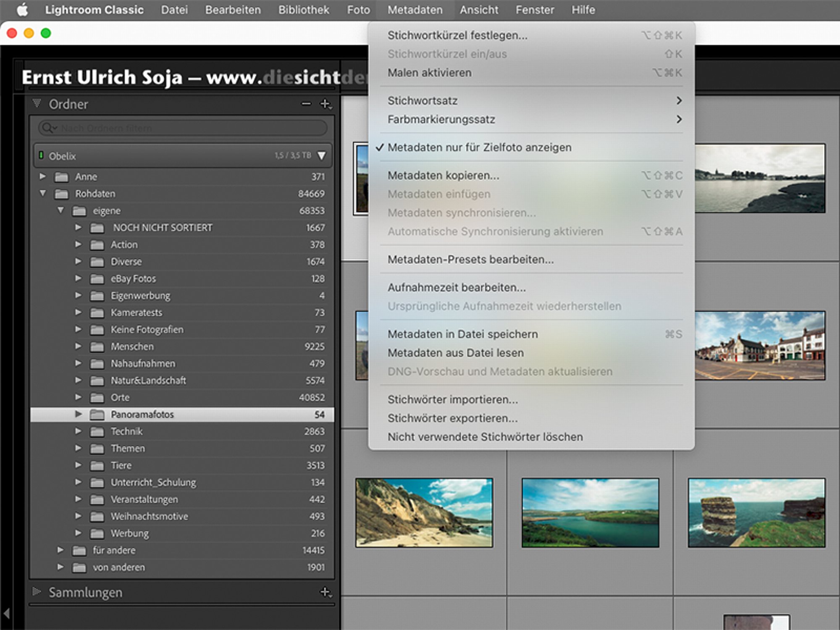Open the Apple menu
Screen dimensions: 840x630
tap(22, 10)
